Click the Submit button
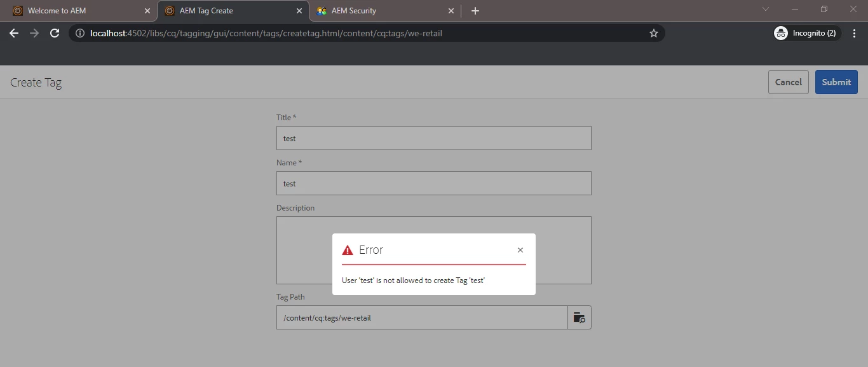The image size is (868, 367). 836,82
